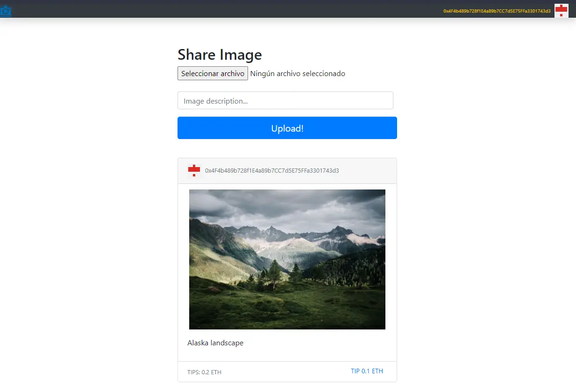Click the Share Image heading
This screenshot has width=576, height=392.
pos(220,55)
